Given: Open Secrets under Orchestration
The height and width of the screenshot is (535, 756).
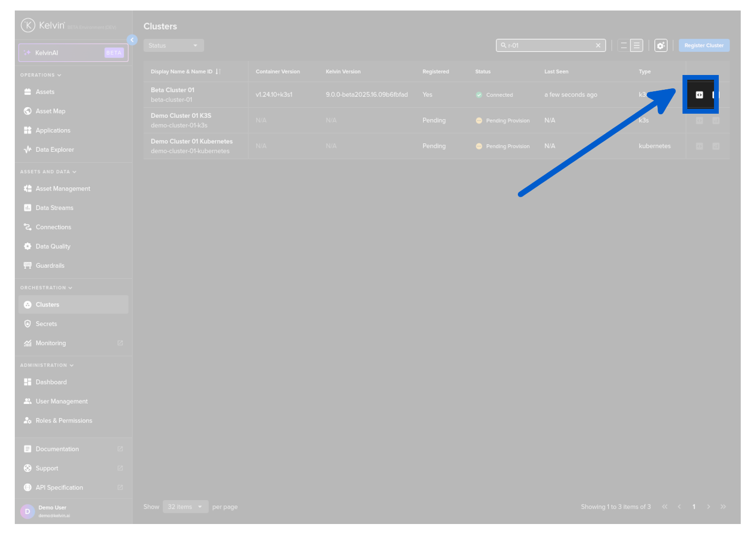Looking at the screenshot, I should coord(46,324).
